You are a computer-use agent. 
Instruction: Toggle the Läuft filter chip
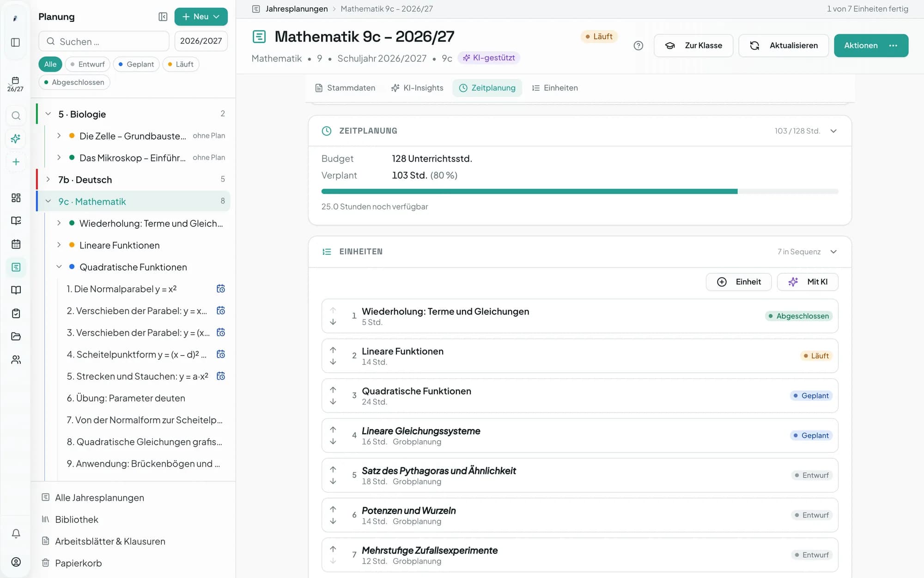(x=181, y=64)
